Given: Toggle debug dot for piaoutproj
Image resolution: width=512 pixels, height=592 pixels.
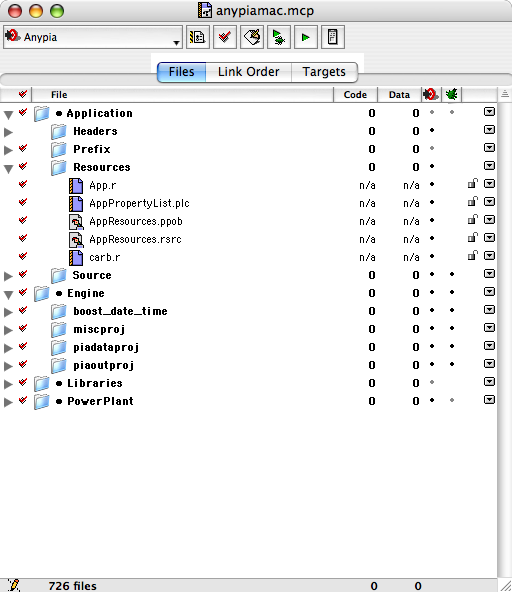Looking at the screenshot, I should (x=452, y=364).
